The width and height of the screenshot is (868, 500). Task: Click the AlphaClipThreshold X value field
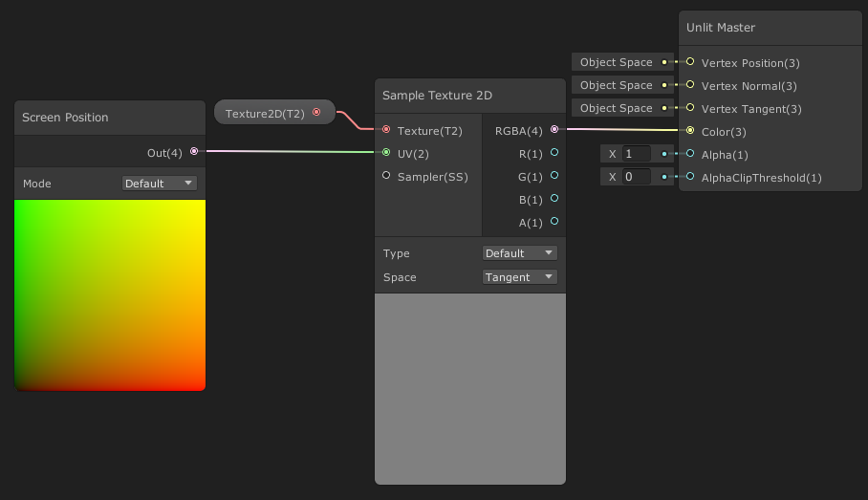click(636, 177)
